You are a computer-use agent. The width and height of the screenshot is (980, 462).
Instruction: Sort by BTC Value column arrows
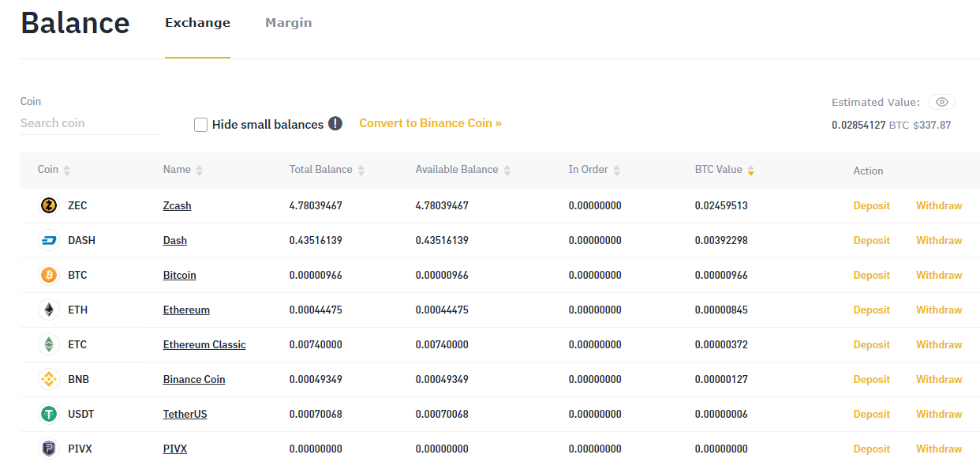(x=750, y=171)
